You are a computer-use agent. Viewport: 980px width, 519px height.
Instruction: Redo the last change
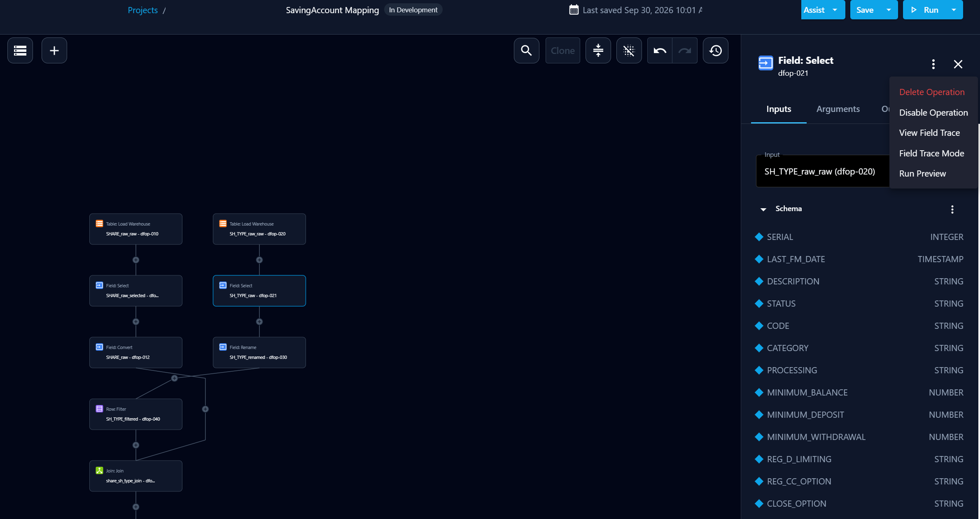point(685,51)
